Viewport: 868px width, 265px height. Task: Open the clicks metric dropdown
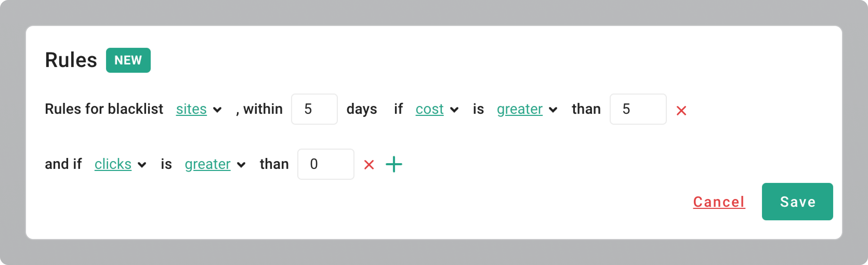point(113,164)
